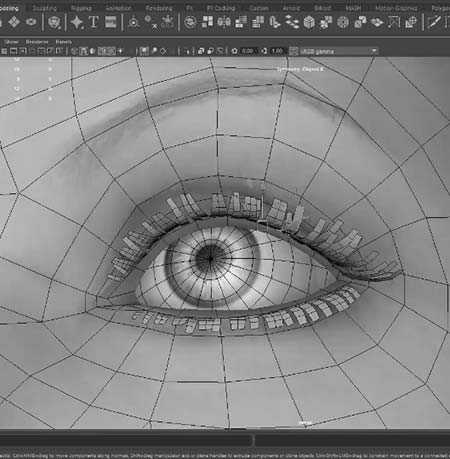Switch to the Motion Graphics shelf tab

click(396, 8)
